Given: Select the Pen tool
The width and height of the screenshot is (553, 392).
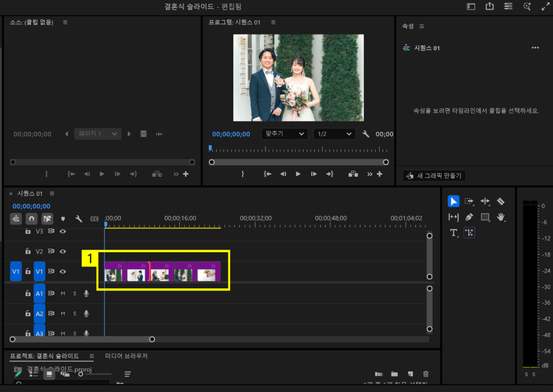Looking at the screenshot, I should coord(469,217).
